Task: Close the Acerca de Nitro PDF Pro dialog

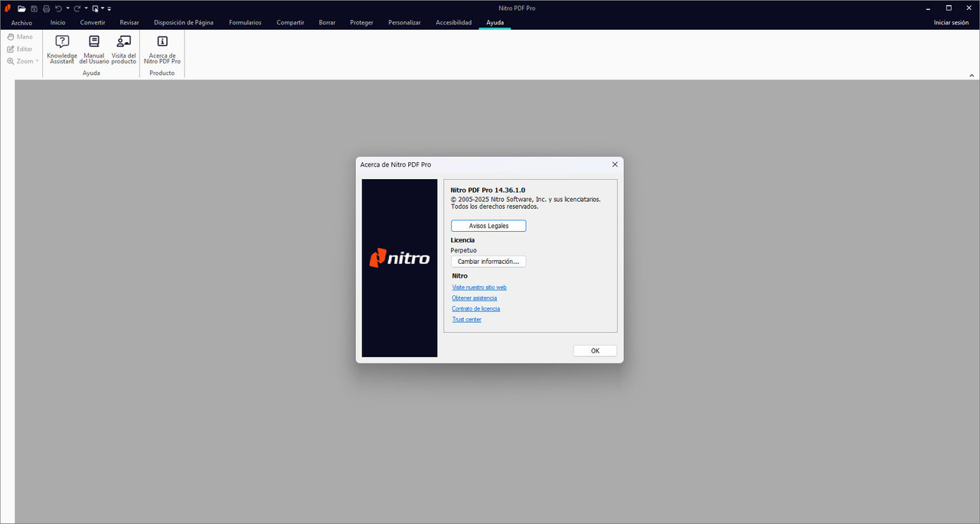Action: [x=615, y=164]
